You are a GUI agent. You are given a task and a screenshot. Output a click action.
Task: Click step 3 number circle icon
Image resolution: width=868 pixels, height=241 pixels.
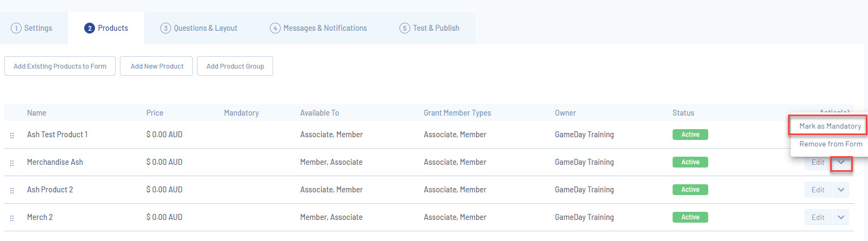pos(166,28)
